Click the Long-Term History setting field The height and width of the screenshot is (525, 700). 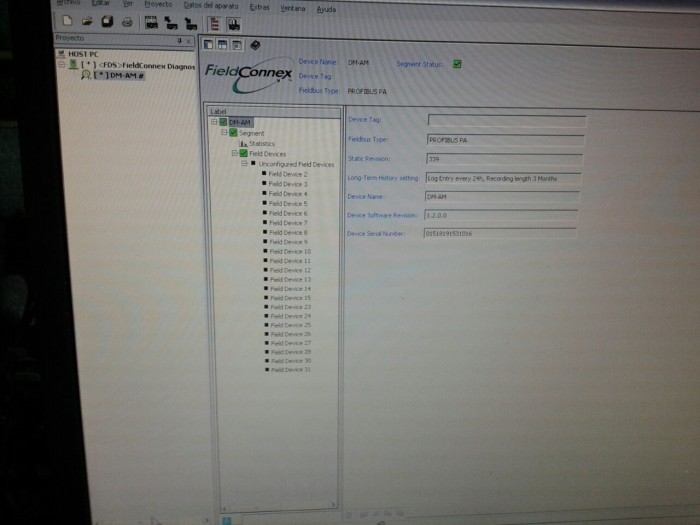coord(503,178)
